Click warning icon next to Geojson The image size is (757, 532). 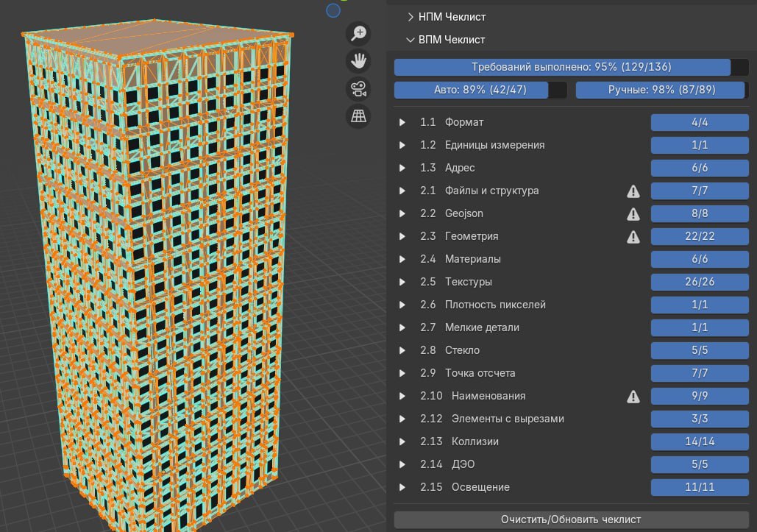[x=633, y=214]
